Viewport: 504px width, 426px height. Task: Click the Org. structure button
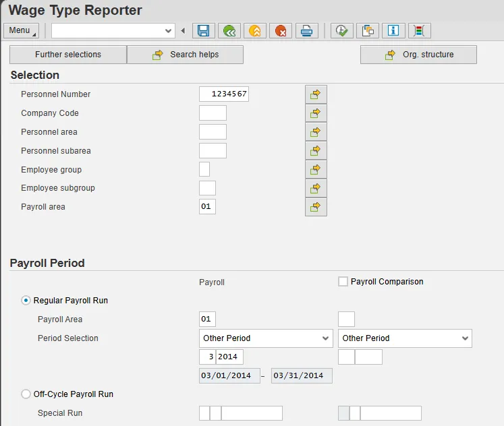(x=418, y=55)
